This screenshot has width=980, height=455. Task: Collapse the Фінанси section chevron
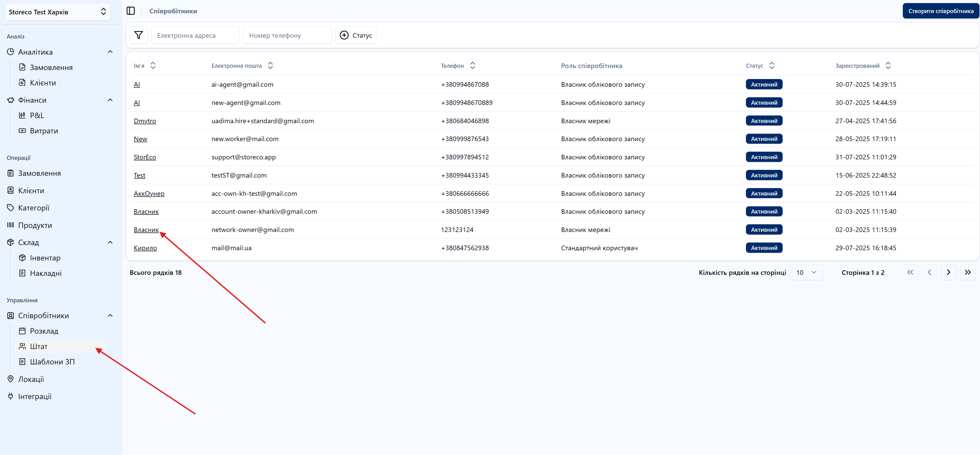click(110, 100)
